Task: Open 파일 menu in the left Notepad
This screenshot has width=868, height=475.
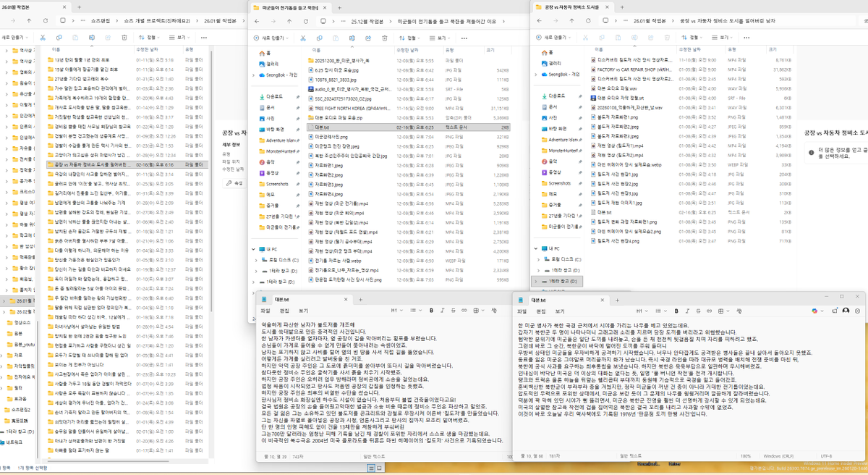Action: tap(265, 310)
